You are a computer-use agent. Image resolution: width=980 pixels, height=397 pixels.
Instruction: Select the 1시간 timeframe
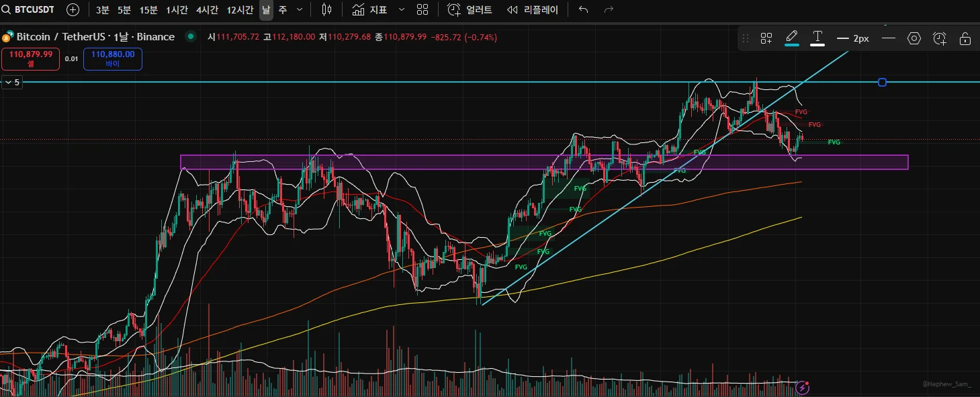[x=177, y=10]
